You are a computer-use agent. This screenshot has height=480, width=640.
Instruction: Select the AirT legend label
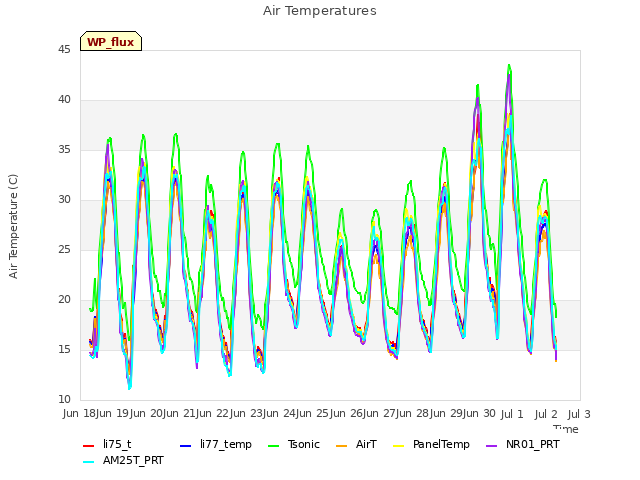(366, 444)
